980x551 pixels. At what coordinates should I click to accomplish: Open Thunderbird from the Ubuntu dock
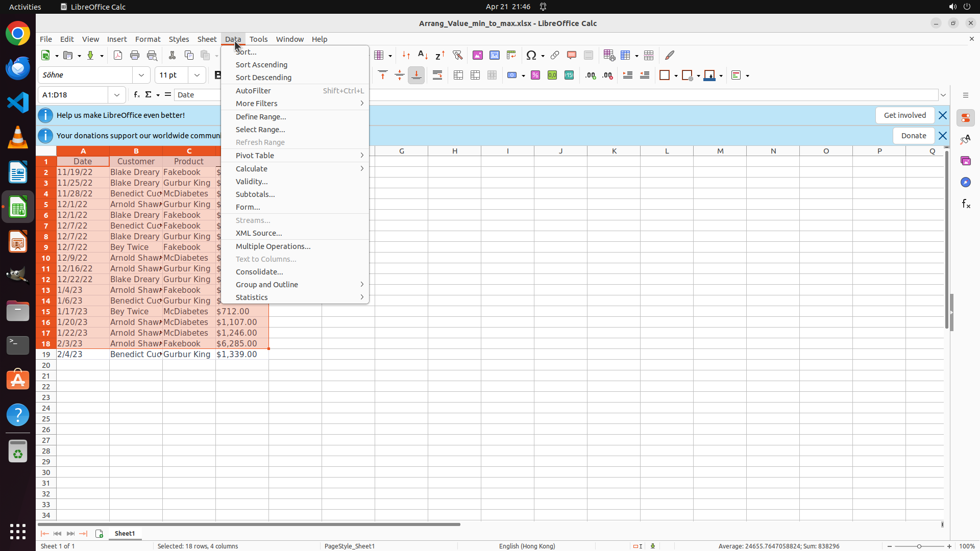point(18,68)
